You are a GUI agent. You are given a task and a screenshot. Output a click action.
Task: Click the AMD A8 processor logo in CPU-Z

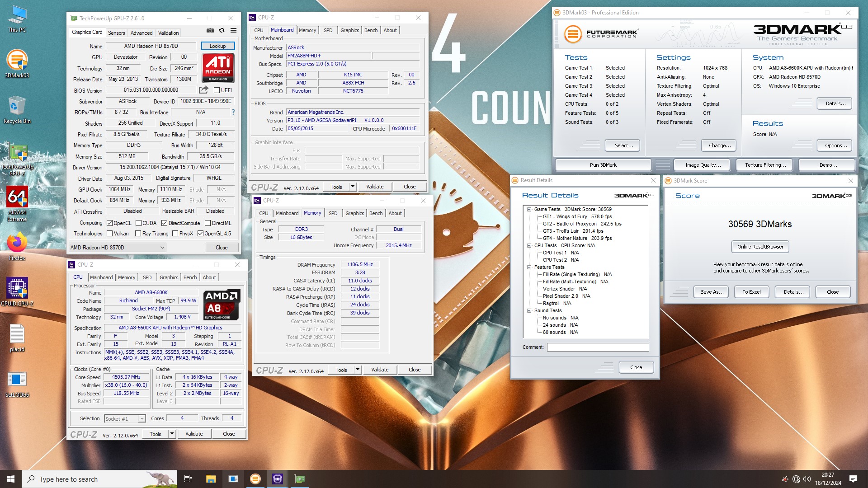point(222,305)
